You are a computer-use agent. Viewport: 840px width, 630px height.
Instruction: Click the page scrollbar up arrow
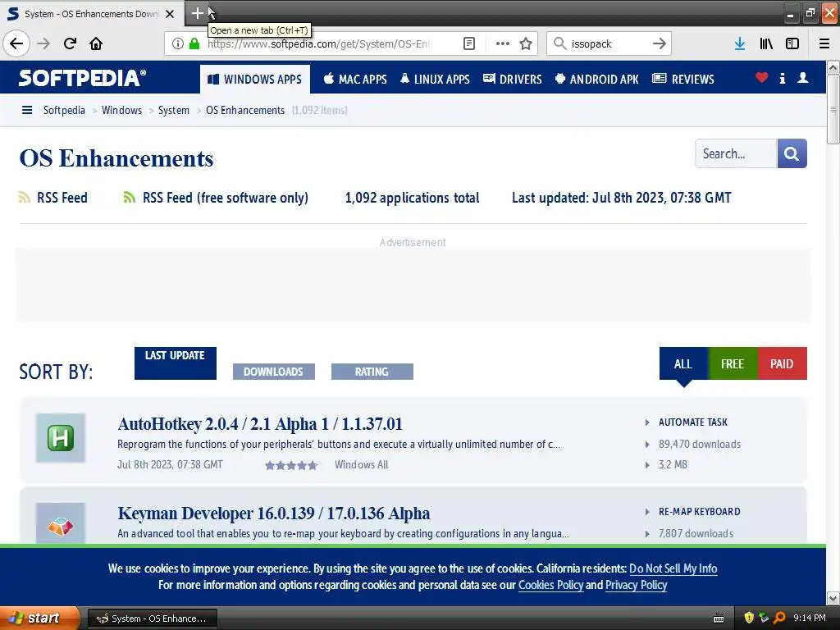(x=833, y=67)
